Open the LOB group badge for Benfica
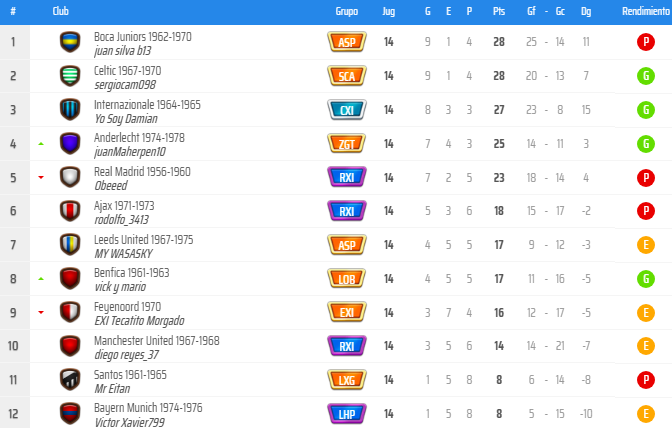 pos(347,278)
